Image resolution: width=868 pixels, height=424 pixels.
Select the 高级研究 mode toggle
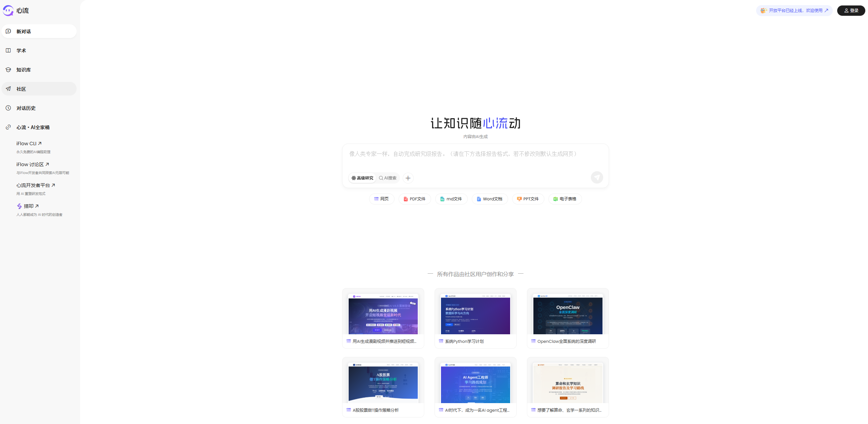point(362,178)
